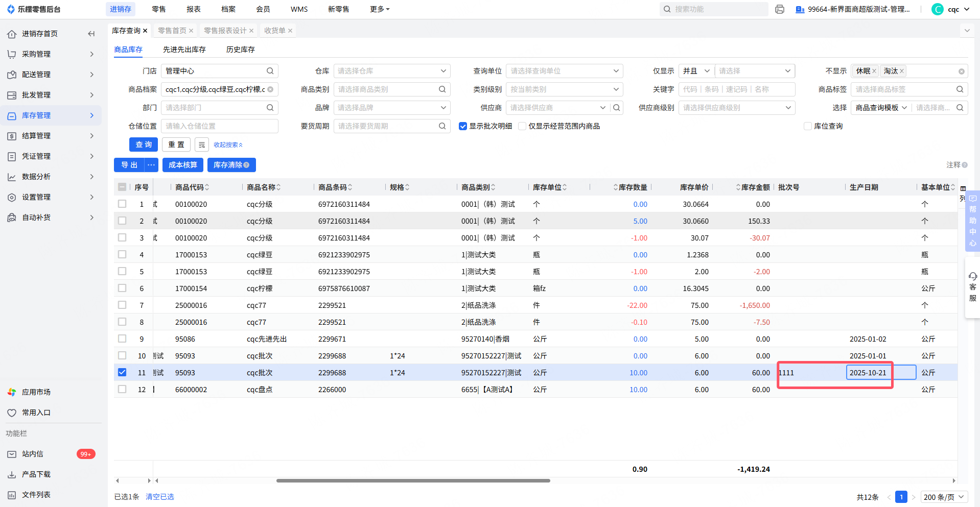Open the 200 条/页 page size dropdown

[944, 497]
